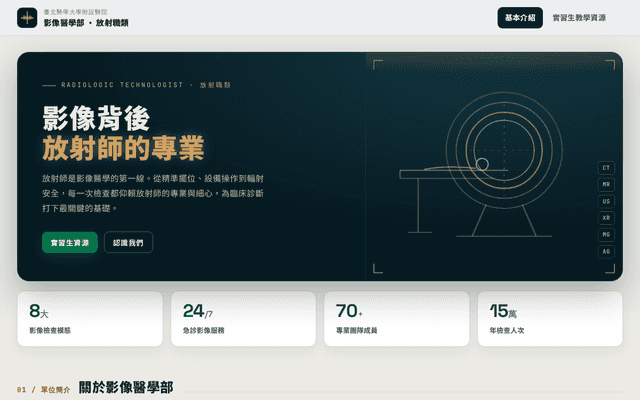Click the 認識我們 button

tap(128, 242)
